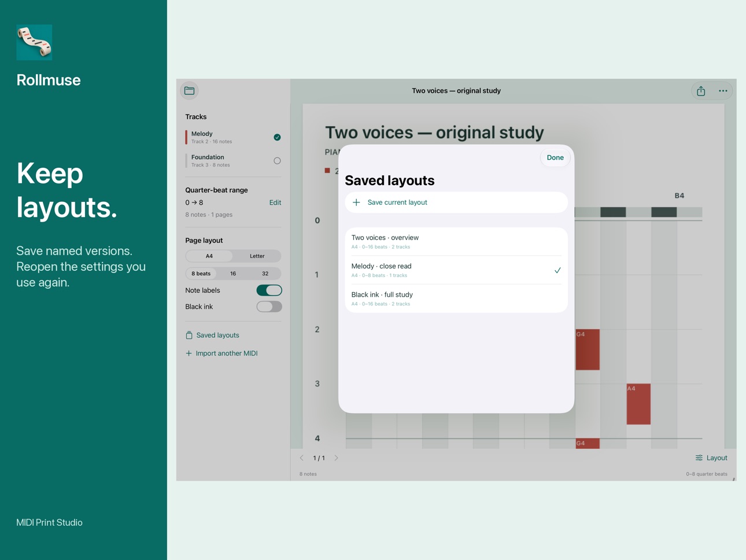Turn off the Note labels switch

(269, 290)
